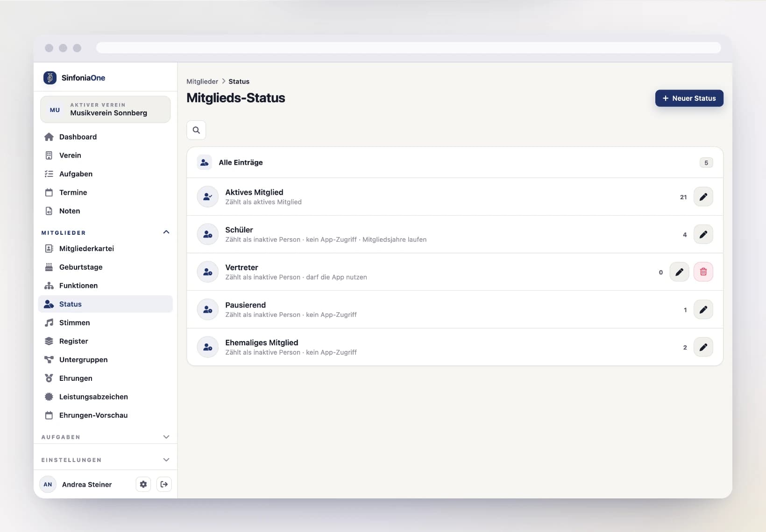This screenshot has width=766, height=532.
Task: Select the Status sidebar item
Action: [106, 304]
